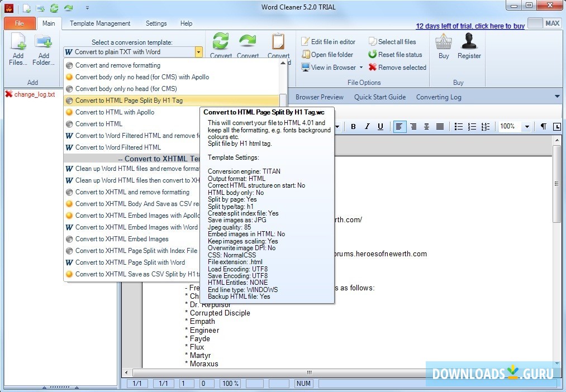Click the Add Folder icon in ribbon
The height and width of the screenshot is (392, 566).
pos(44,41)
